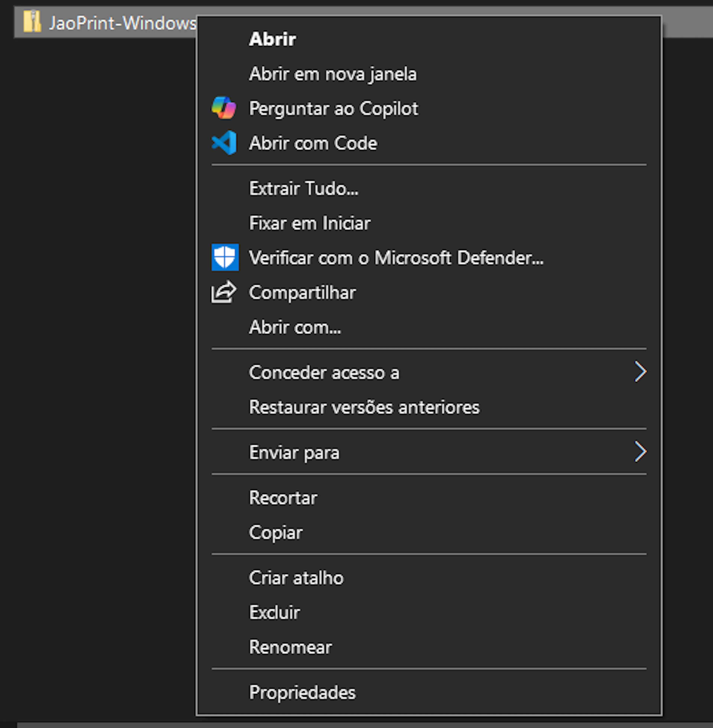The image size is (713, 728).
Task: Choose Verificar com o Microsoft Defender...
Action: coord(429,257)
